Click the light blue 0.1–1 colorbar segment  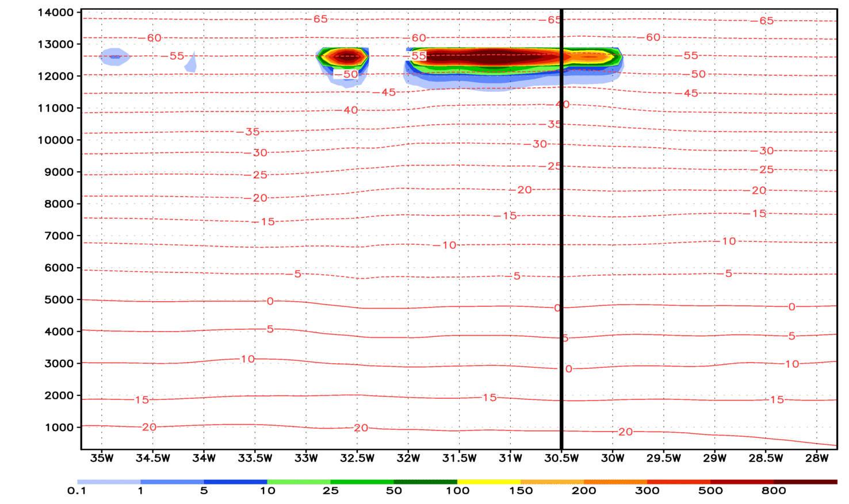[109, 482]
